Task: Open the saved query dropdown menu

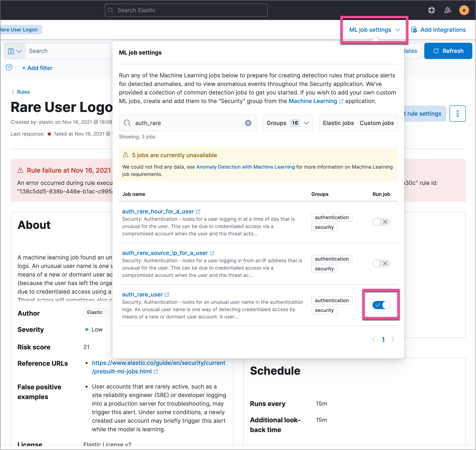Action: pos(15,51)
